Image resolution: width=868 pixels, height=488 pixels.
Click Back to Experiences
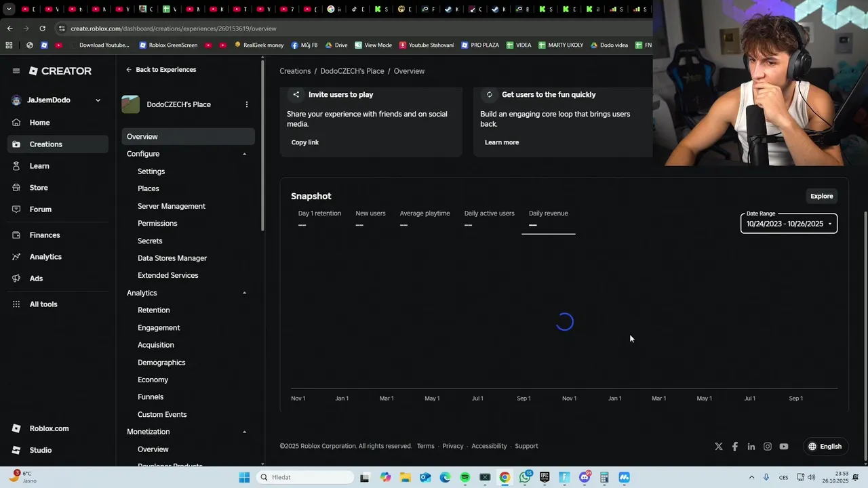pos(161,70)
